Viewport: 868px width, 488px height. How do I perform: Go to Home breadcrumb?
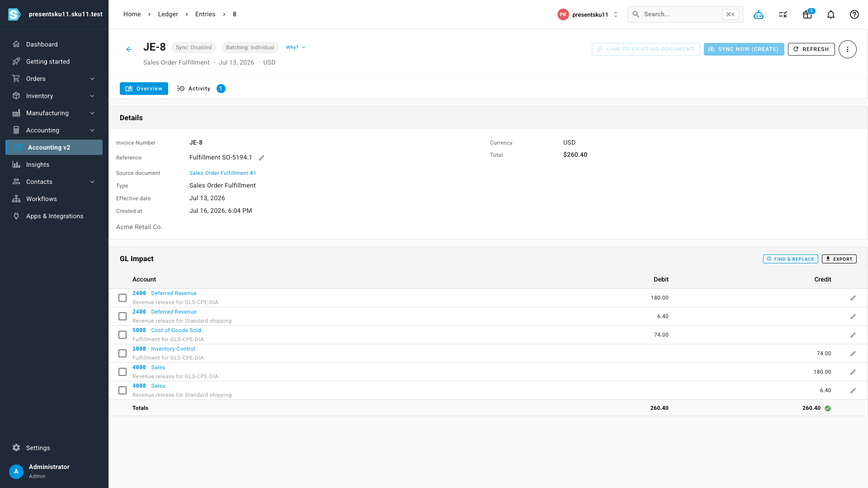[x=132, y=14]
